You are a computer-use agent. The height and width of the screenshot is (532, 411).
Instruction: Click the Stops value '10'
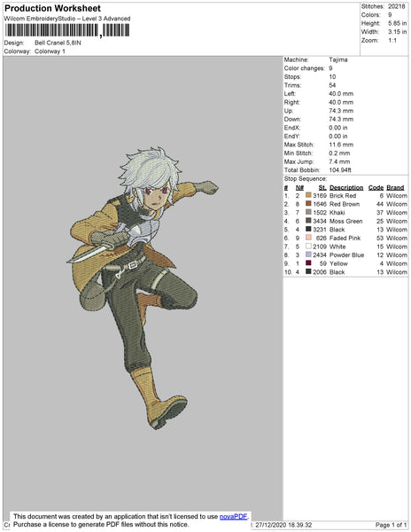pos(332,76)
